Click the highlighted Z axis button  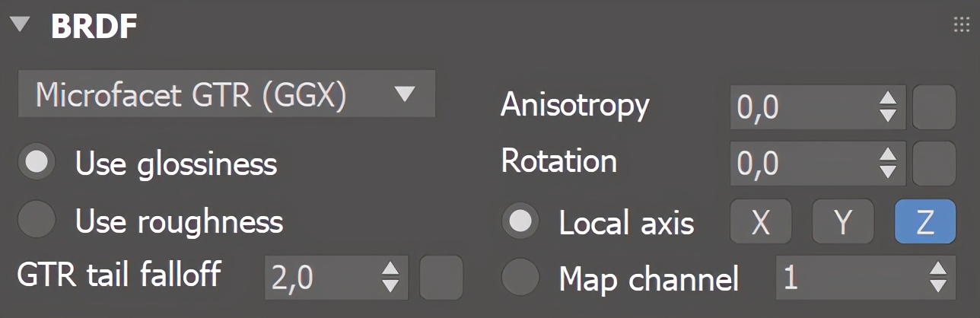[x=925, y=221]
